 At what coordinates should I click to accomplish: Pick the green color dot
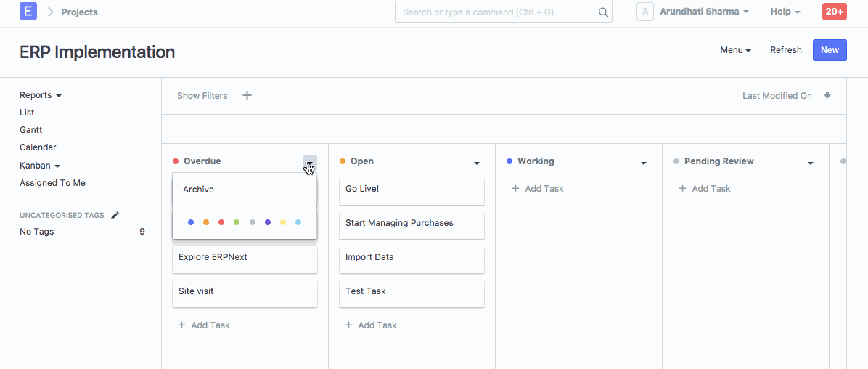point(237,222)
